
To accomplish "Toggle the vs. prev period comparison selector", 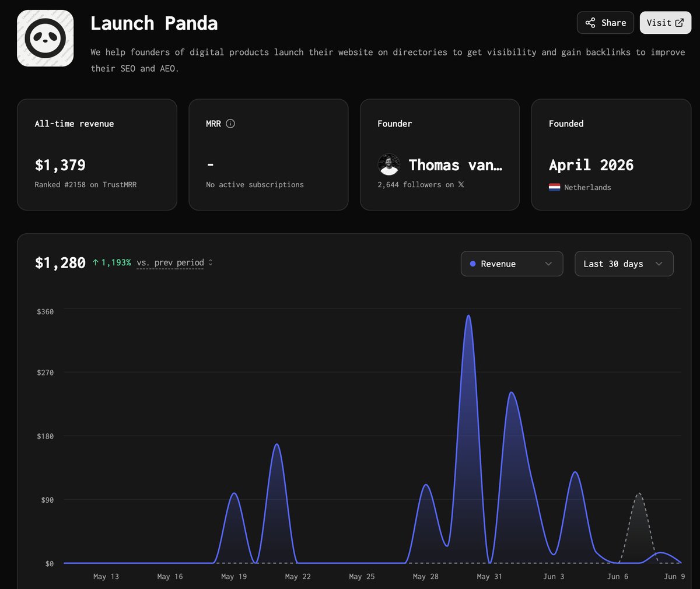I will coord(175,263).
